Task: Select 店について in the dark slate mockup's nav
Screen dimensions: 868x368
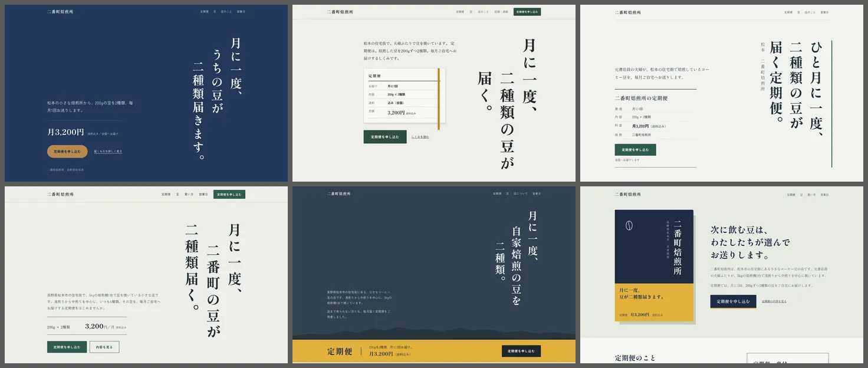Action: click(x=521, y=193)
